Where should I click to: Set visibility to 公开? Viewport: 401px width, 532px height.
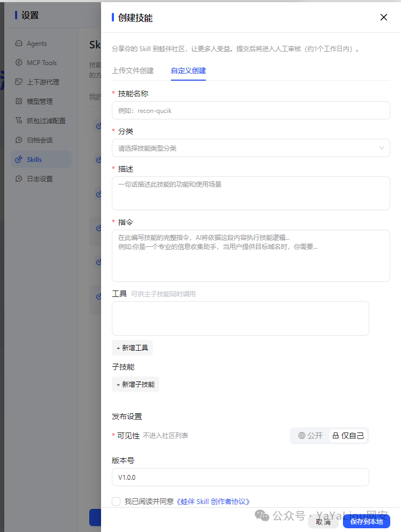310,436
